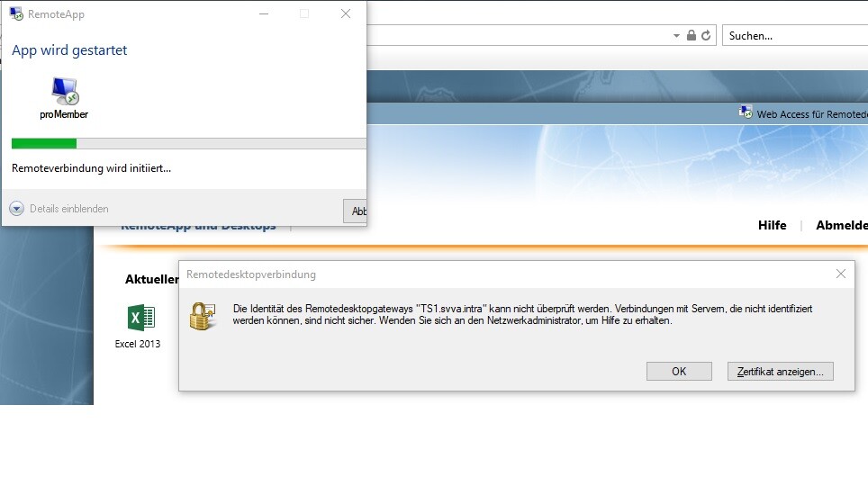Click Zertifikat anzeigen button
Image resolution: width=868 pixels, height=486 pixels.
[780, 372]
